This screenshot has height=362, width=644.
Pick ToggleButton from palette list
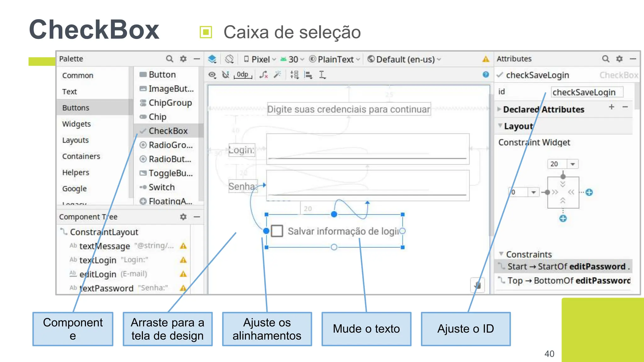[166, 173]
